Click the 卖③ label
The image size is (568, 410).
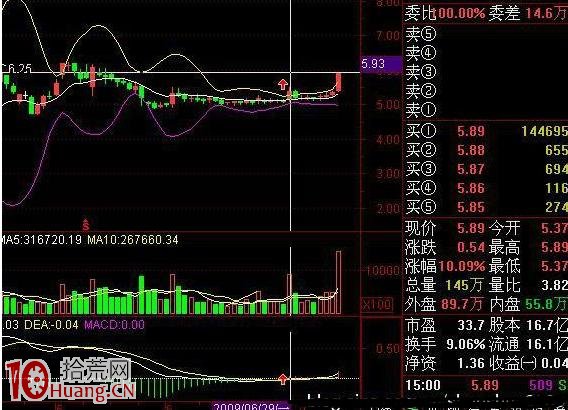point(421,72)
